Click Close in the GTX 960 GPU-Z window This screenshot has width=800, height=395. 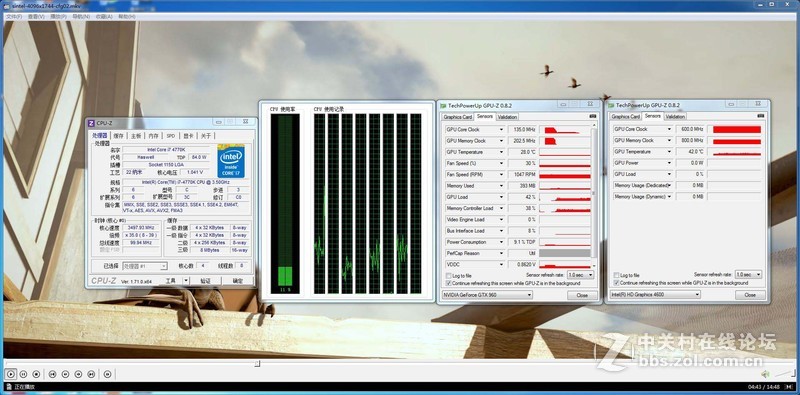tap(582, 295)
